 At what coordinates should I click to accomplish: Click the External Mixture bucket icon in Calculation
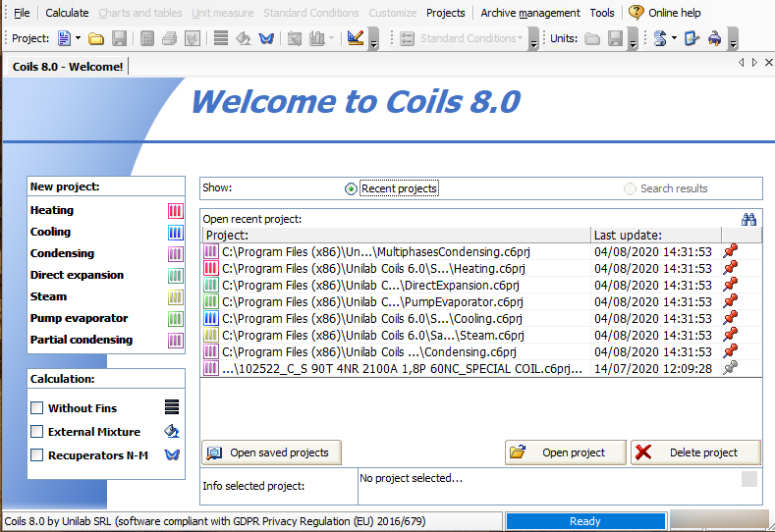pyautogui.click(x=172, y=431)
